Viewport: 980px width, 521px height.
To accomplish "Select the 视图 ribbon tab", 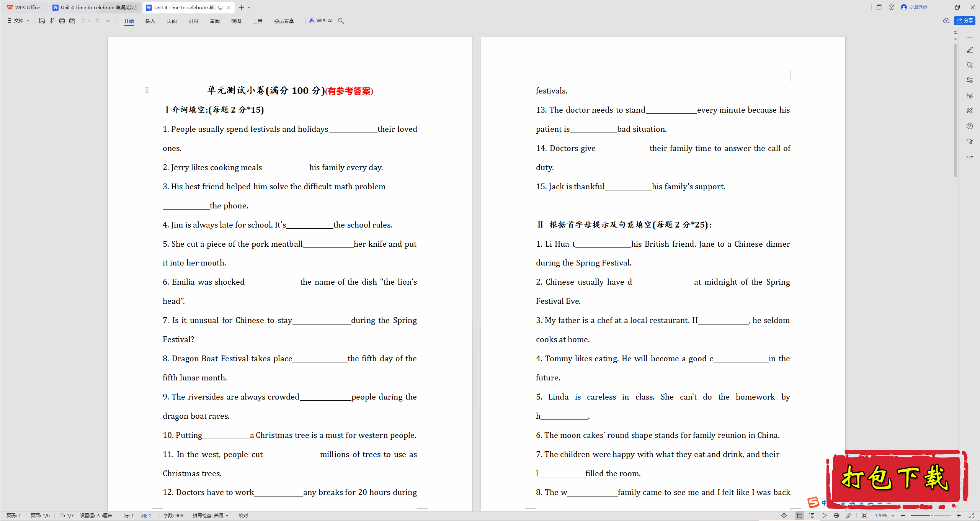I will pyautogui.click(x=236, y=21).
